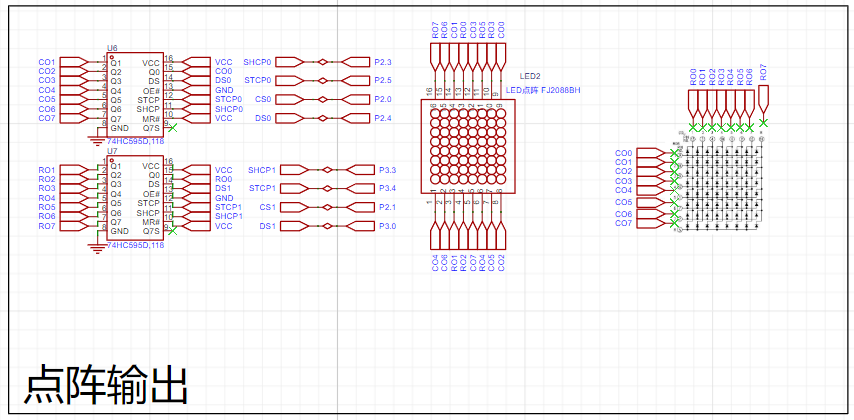854x420 pixels.
Task: Click jumper symbol between CS1 and P2.1
Action: (x=327, y=208)
